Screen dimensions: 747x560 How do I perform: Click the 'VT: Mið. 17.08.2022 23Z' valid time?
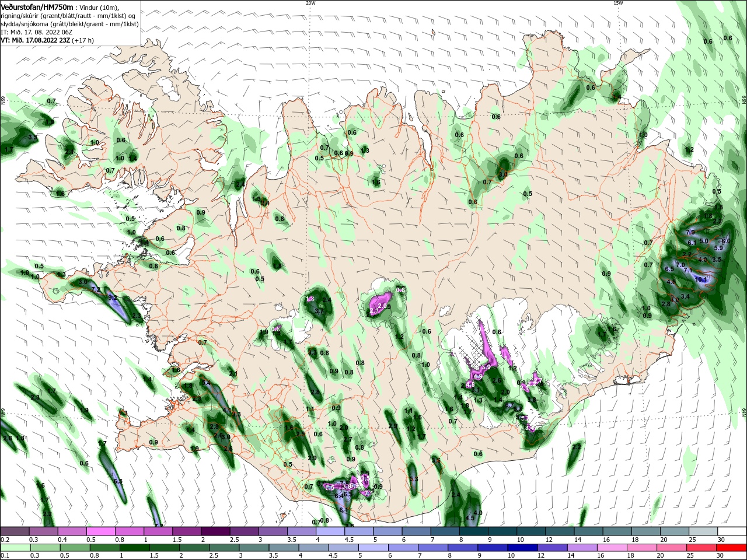(x=35, y=40)
